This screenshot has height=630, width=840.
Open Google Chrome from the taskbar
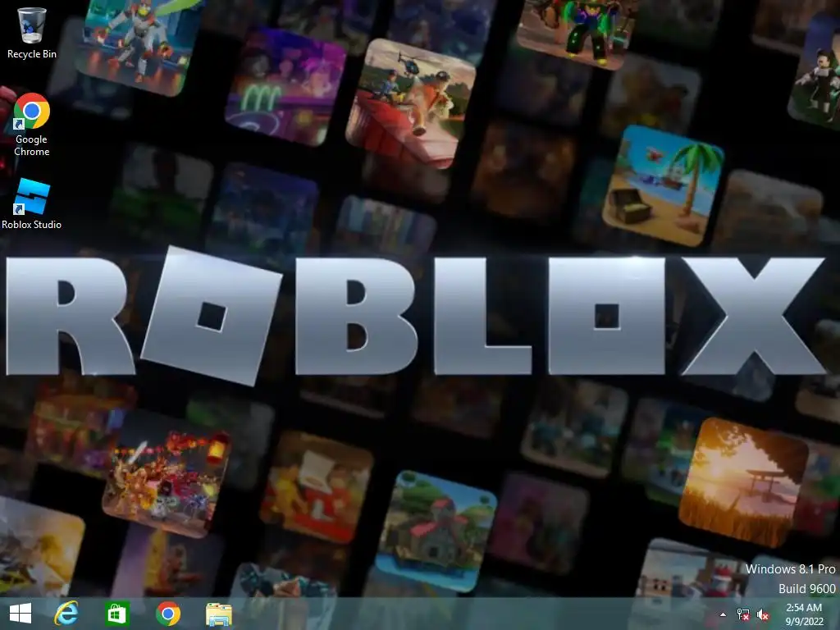coord(168,614)
